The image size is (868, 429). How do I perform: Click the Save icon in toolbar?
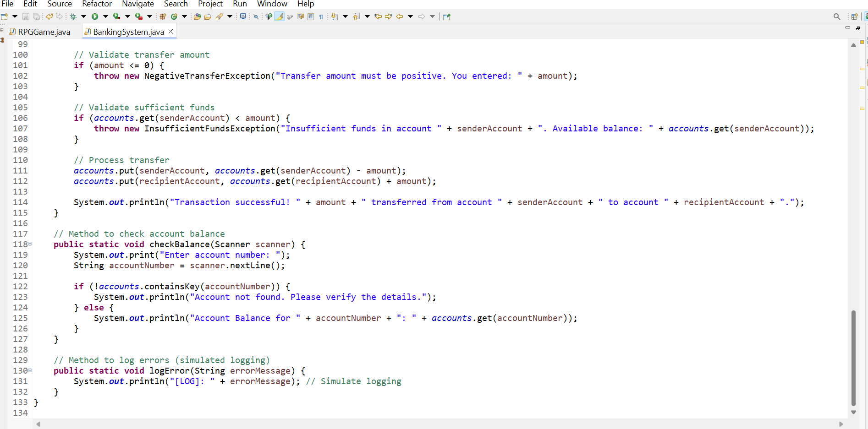(x=26, y=16)
